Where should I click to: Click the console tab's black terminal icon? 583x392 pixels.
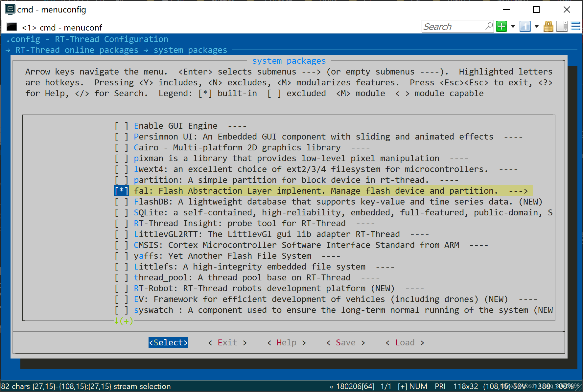[x=12, y=27]
